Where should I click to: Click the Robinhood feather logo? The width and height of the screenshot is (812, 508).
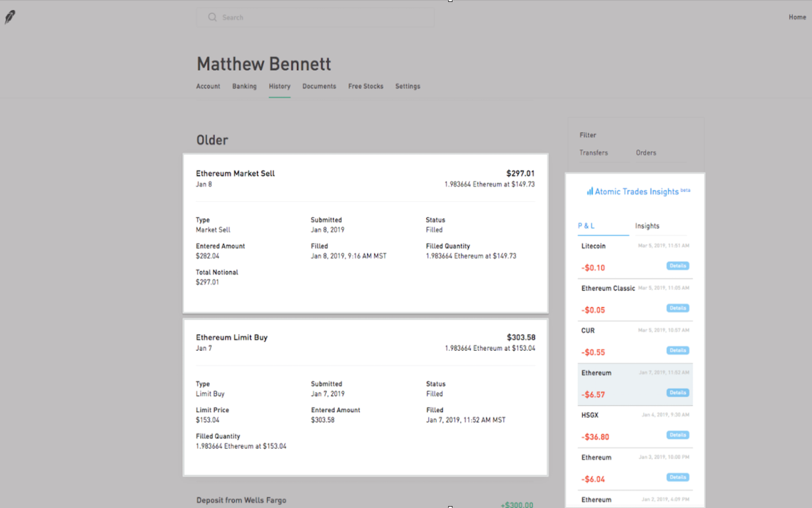coord(10,17)
